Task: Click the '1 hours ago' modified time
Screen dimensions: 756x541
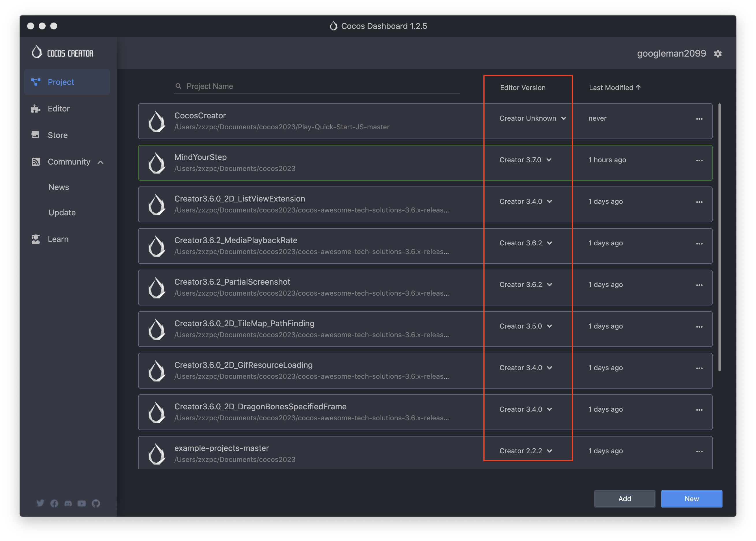Action: [607, 160]
